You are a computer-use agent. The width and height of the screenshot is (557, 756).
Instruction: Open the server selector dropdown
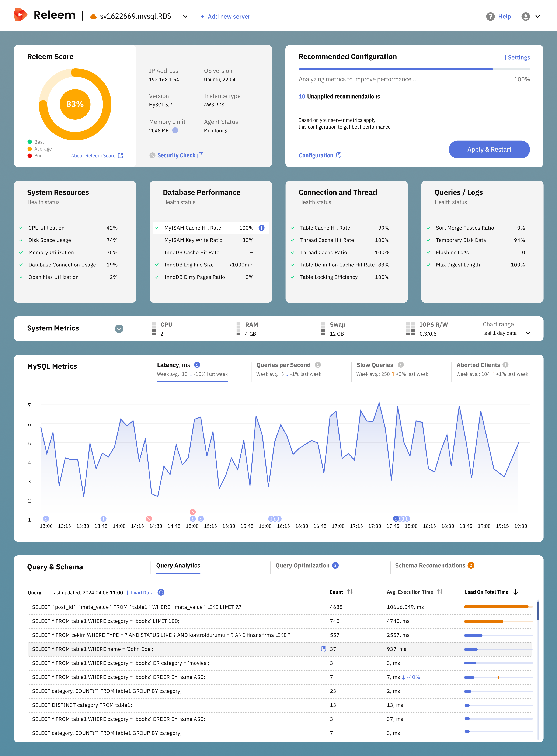click(x=185, y=17)
